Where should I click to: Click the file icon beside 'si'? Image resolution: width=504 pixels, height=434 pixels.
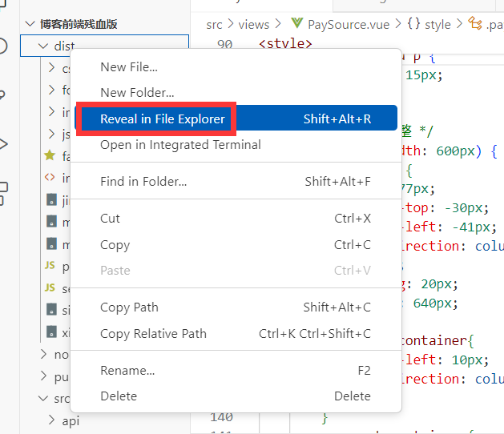[x=51, y=309]
